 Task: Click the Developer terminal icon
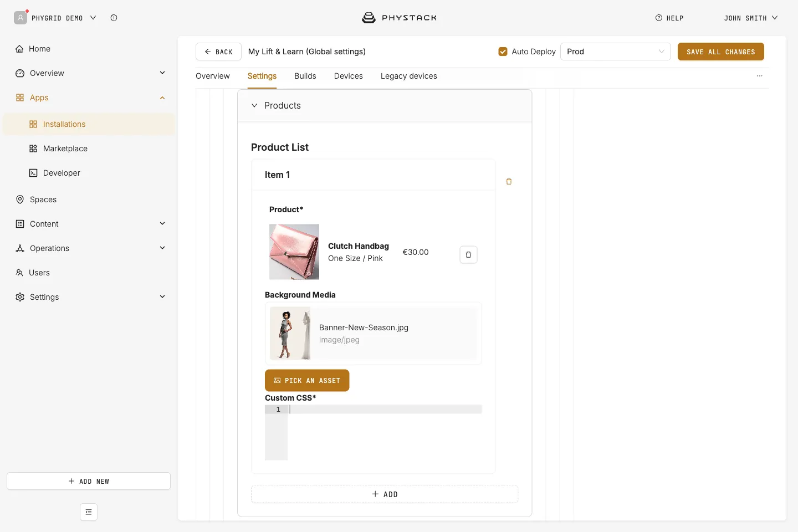pos(33,173)
